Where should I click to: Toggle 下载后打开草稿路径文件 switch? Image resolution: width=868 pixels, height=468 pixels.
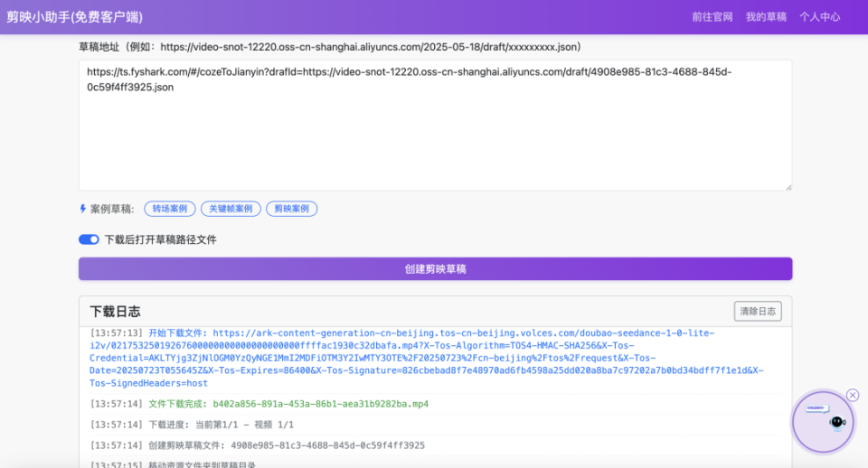coord(89,239)
